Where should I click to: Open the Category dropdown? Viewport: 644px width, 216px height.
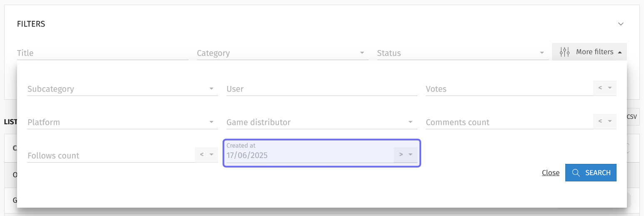(x=283, y=53)
